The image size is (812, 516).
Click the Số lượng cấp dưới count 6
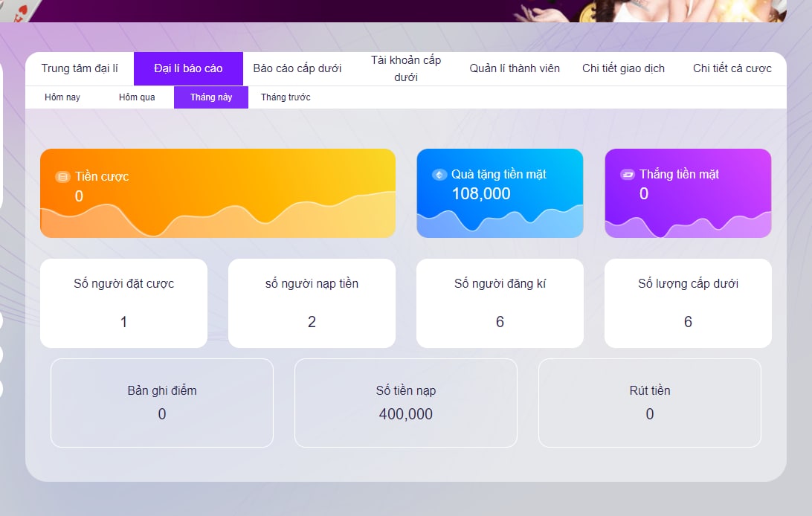pyautogui.click(x=689, y=322)
